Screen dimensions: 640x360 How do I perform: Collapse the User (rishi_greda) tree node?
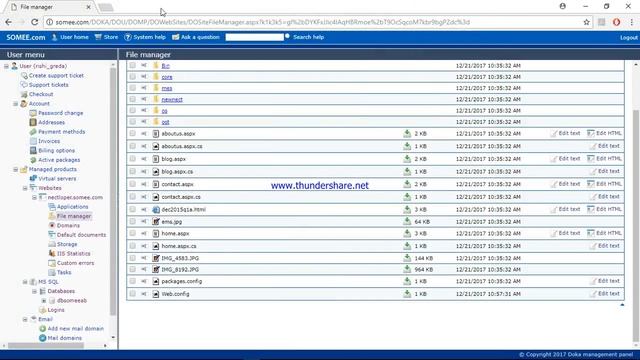tap(6, 66)
